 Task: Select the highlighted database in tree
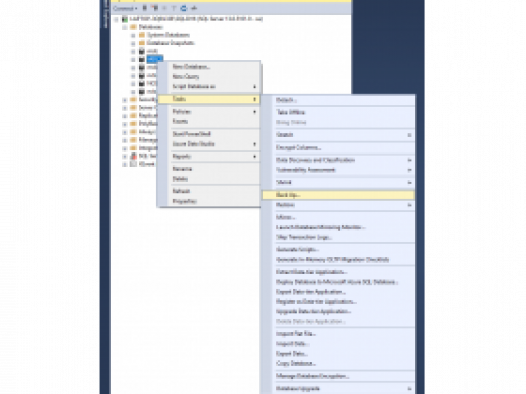155,59
